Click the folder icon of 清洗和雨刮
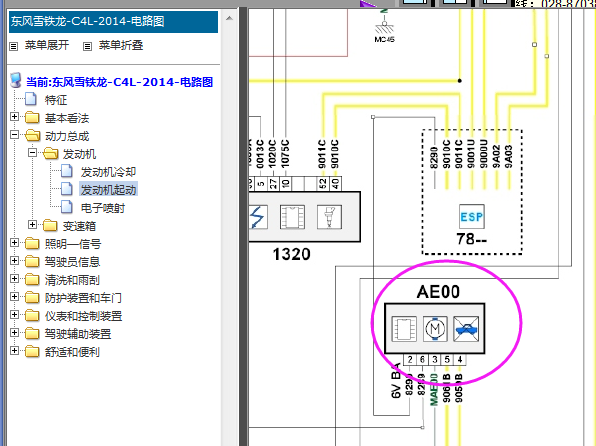The image size is (596, 446). pyautogui.click(x=32, y=279)
